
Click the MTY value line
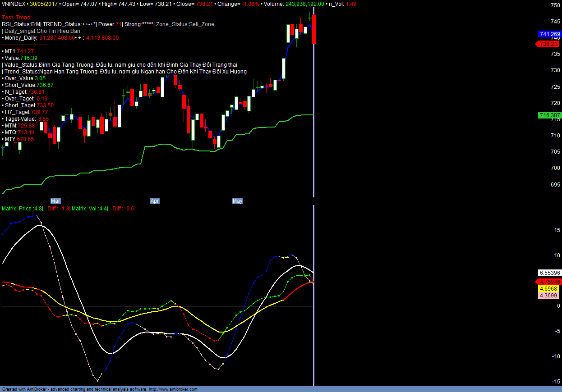(x=18, y=139)
